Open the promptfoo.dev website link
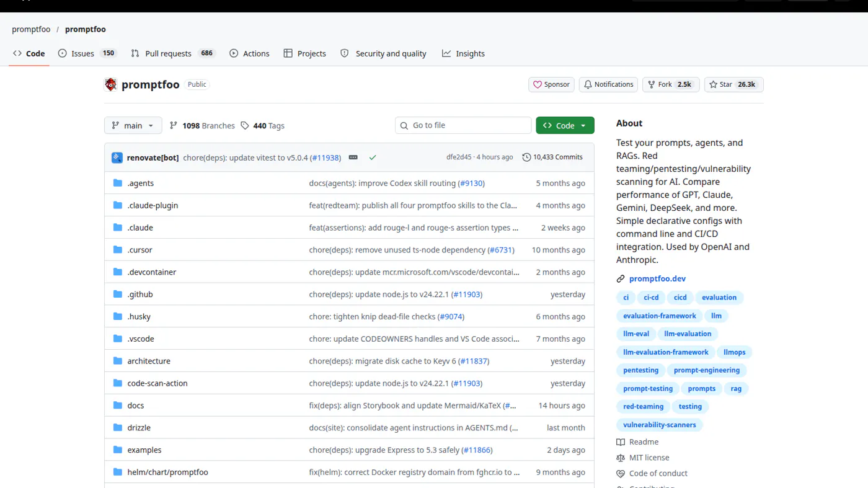868x488 pixels. pos(657,279)
